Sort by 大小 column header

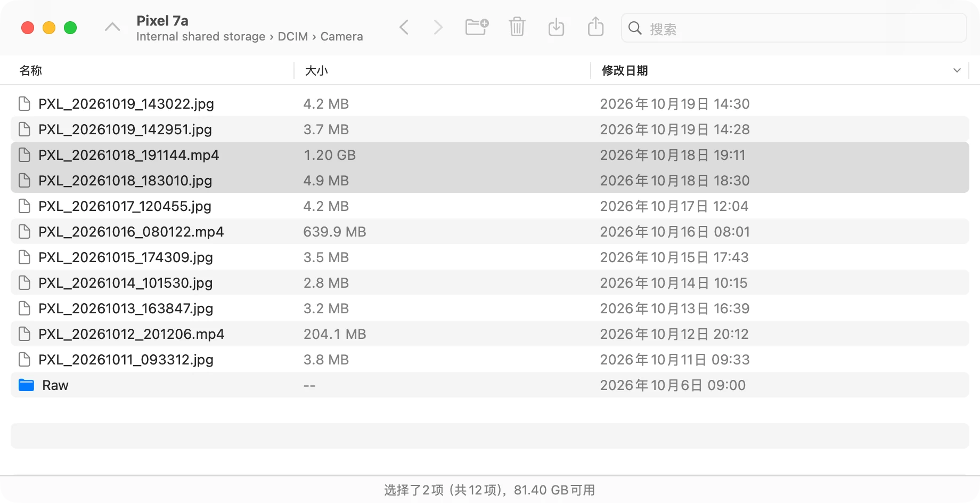pyautogui.click(x=316, y=70)
